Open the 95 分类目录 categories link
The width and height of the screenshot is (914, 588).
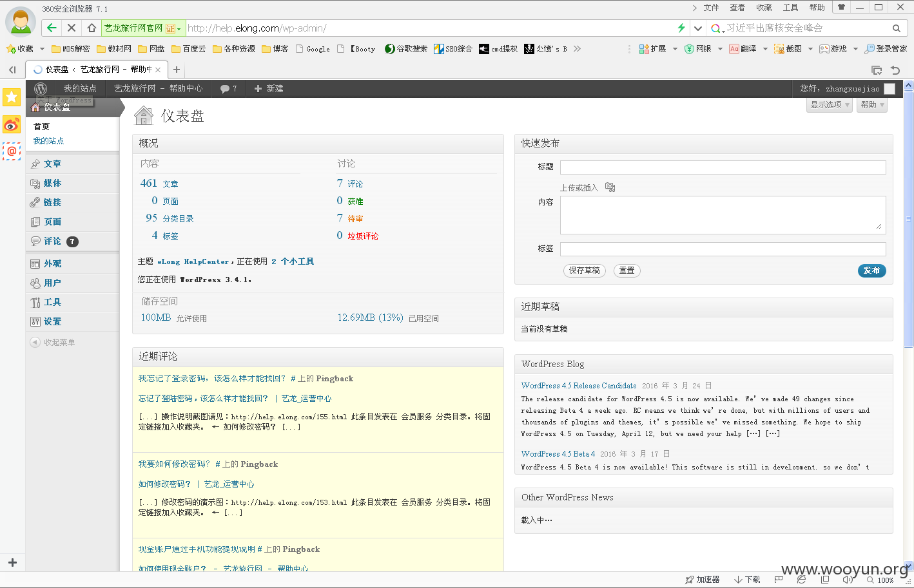coord(170,218)
